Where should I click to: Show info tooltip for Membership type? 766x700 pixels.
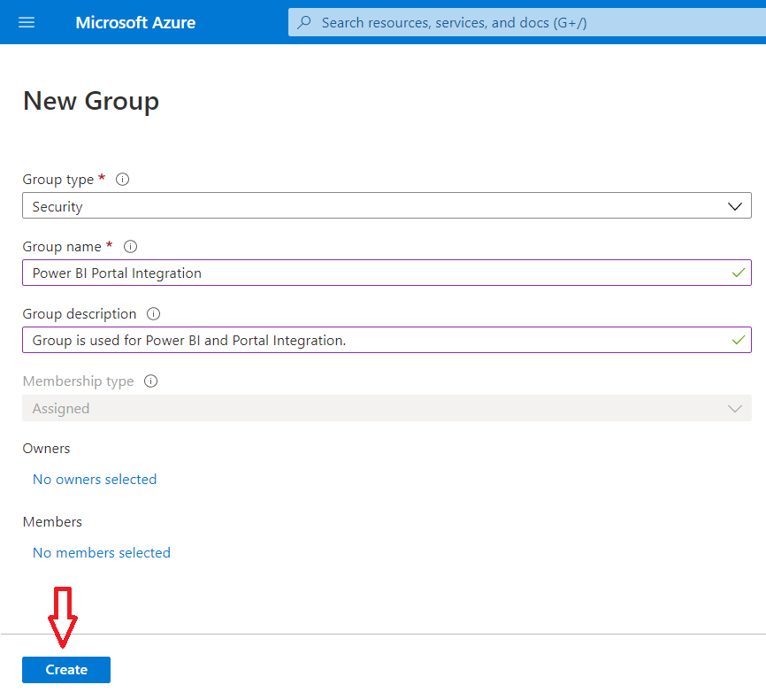(151, 381)
